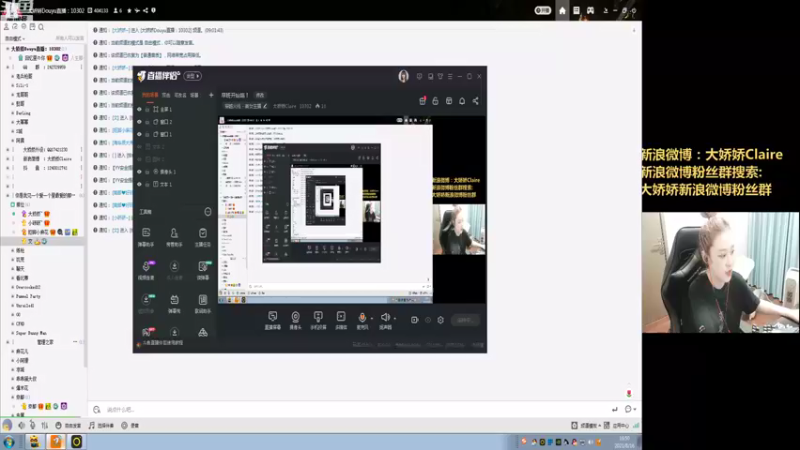Screen dimensions: 800x450
Task: Hide the camera 1 source layer
Action: (139, 172)
